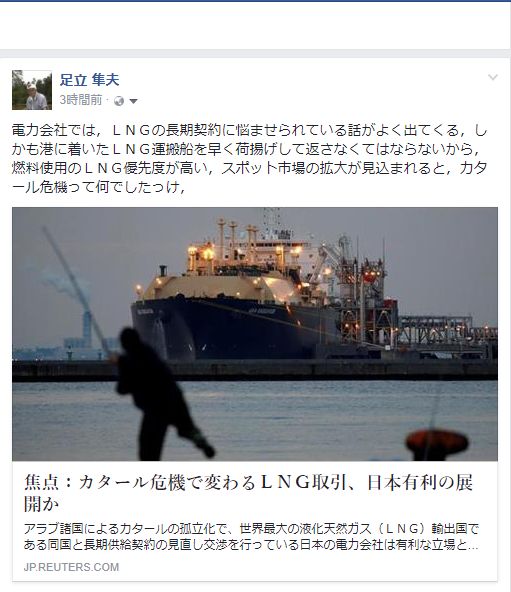Expand the audience selector arrow beside the globe

133,101
